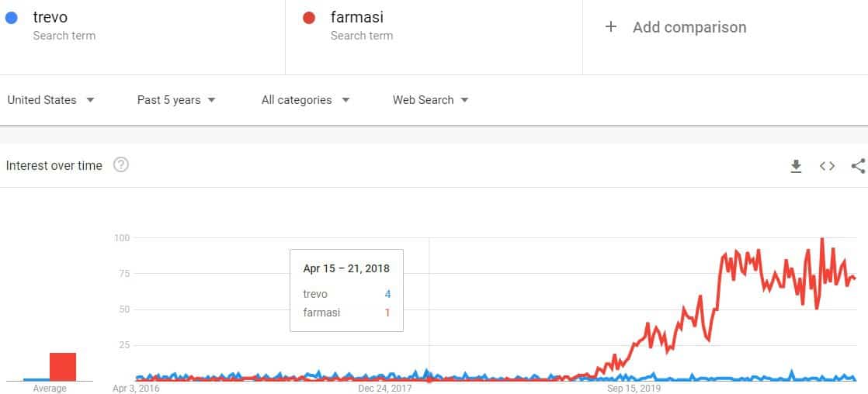Click the farmasi peak at 100 on chart
868x394 pixels.
[x=822, y=239]
